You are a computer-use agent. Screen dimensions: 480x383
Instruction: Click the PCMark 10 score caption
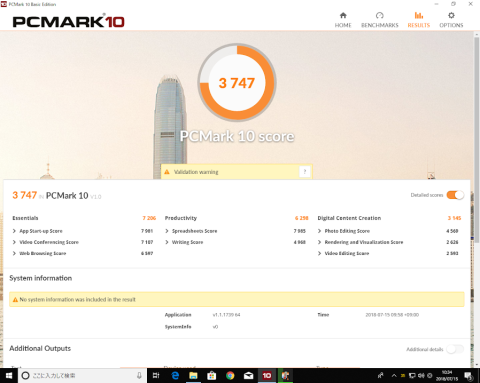coord(237,136)
